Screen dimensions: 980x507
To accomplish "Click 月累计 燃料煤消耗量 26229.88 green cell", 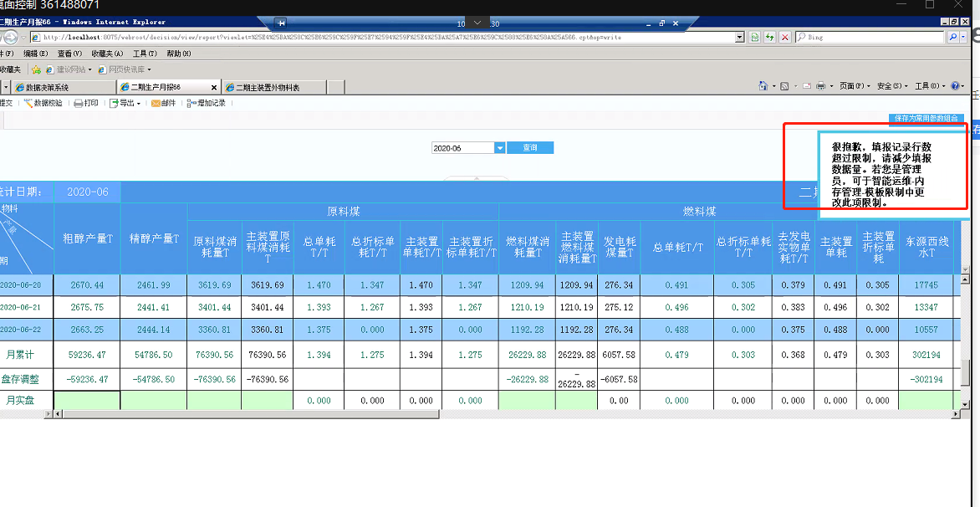I will tap(528, 355).
